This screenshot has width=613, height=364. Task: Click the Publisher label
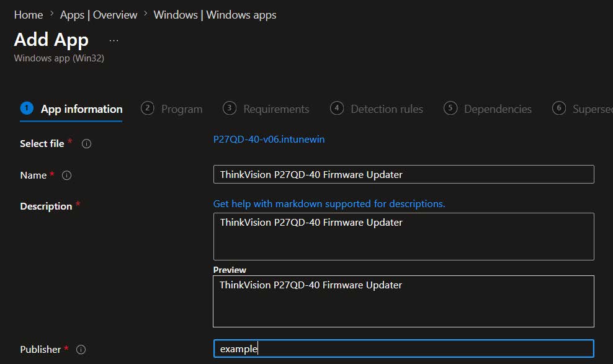point(40,350)
